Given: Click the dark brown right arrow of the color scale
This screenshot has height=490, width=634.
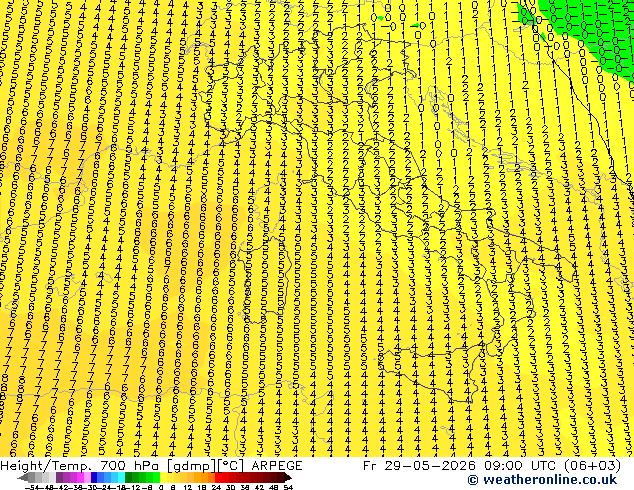Looking at the screenshot, I should 288,477.
